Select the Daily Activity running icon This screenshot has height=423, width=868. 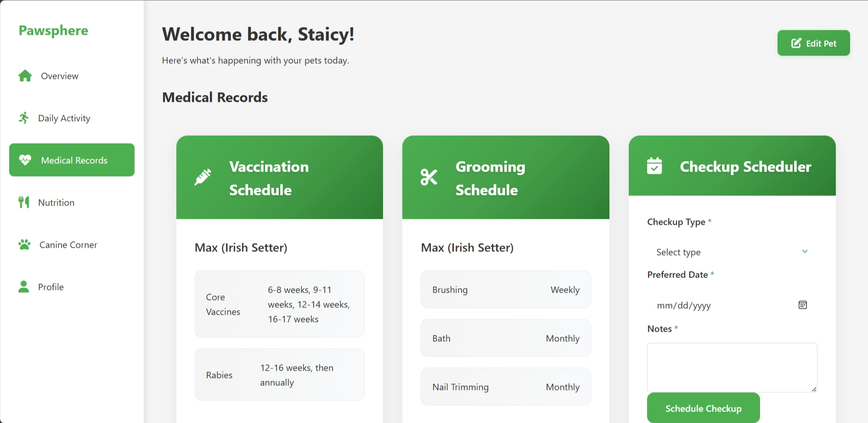coord(24,117)
